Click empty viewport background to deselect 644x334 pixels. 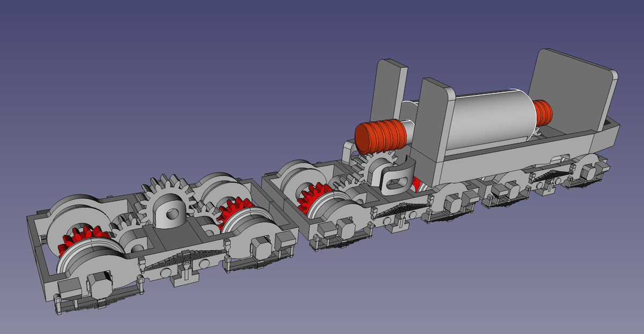click(x=161, y=80)
